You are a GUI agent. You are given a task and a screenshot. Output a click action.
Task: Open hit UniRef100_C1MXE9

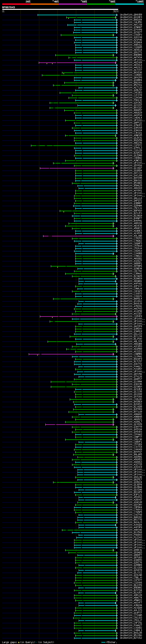[131, 316]
